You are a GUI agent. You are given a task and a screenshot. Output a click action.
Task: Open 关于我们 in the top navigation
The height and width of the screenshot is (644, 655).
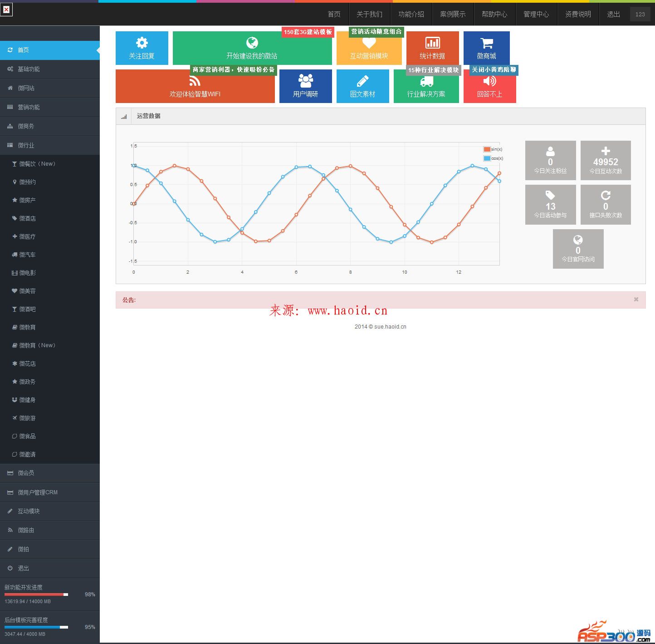(370, 14)
